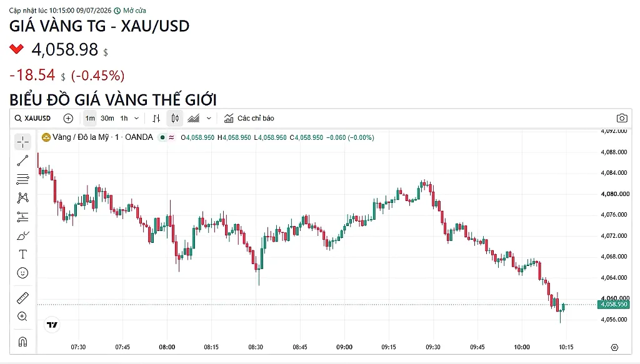Select the pattern drawing tool
640x364 pixels.
[23, 198]
